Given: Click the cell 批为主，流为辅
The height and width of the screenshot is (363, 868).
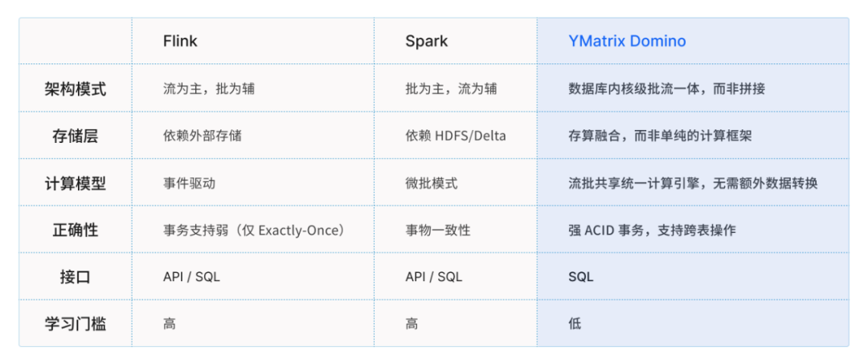Looking at the screenshot, I should coord(451,89).
